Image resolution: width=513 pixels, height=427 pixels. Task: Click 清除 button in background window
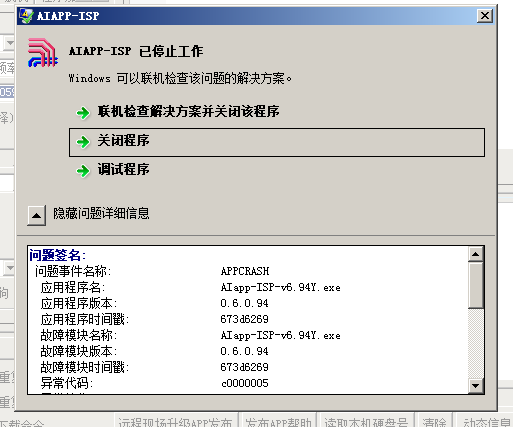tap(435, 421)
